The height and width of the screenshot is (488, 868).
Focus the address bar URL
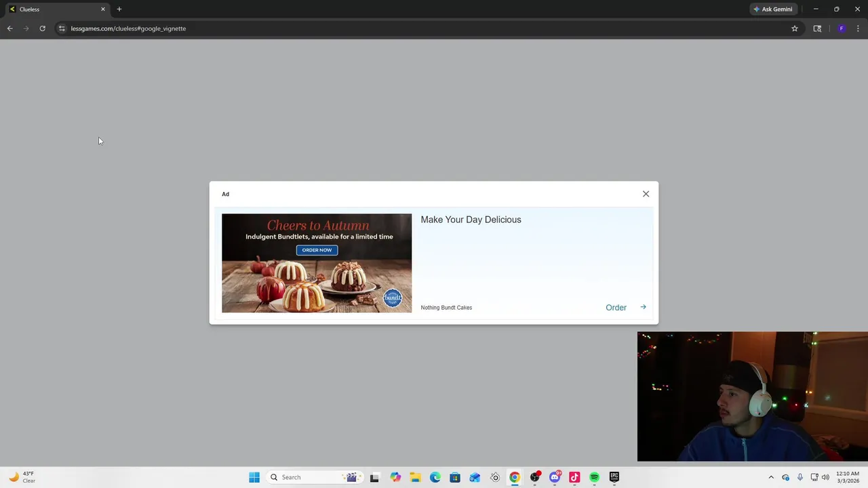point(128,28)
